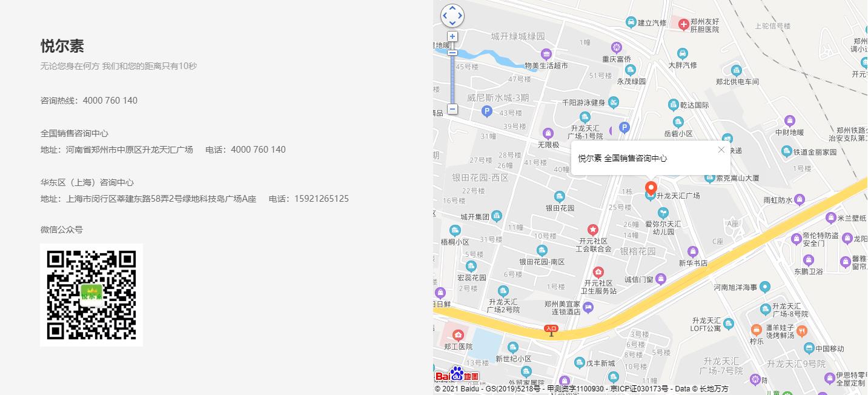Click the 郑工医院 hospital icon
868x395 pixels.
(x=458, y=335)
